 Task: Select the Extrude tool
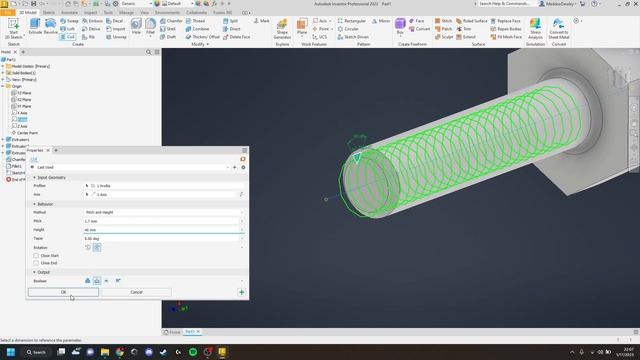35,27
